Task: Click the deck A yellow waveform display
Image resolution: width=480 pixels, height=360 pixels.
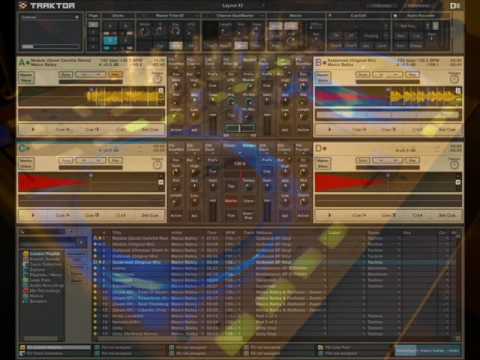Action: [92, 97]
